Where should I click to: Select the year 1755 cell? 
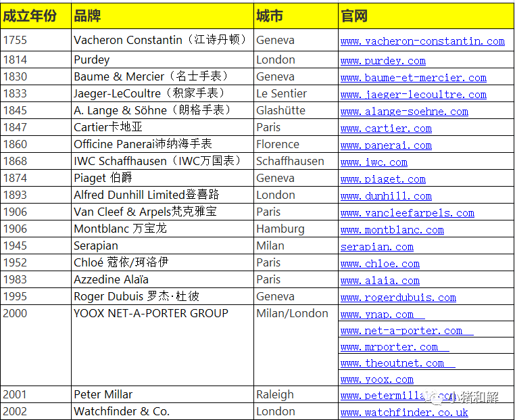pos(36,40)
